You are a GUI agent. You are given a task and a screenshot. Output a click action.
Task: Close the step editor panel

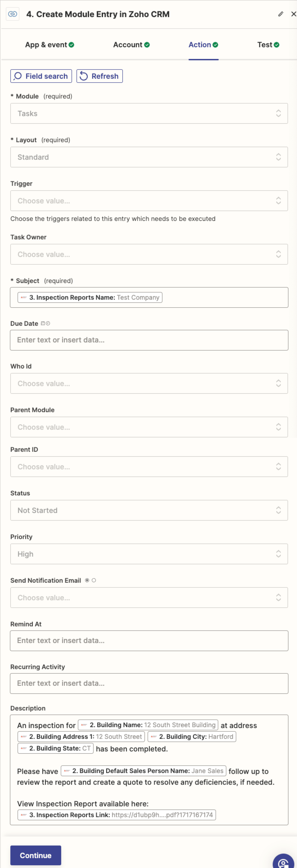point(293,14)
